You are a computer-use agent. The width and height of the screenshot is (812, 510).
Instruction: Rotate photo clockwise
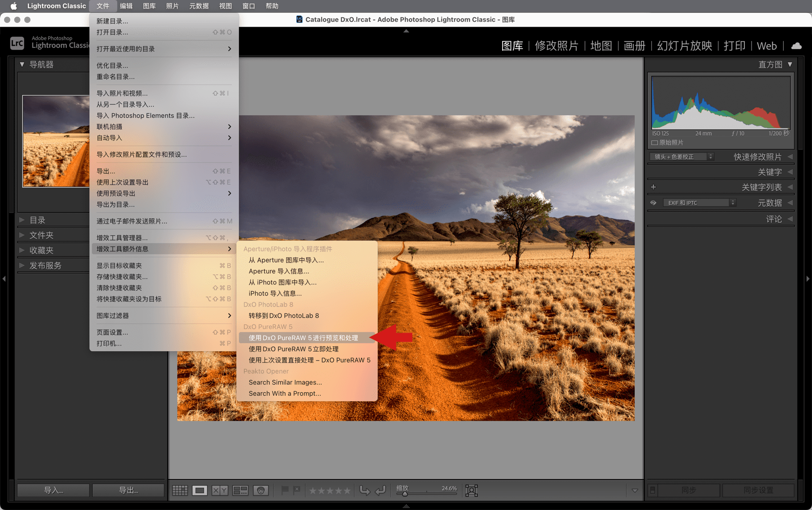point(380,490)
